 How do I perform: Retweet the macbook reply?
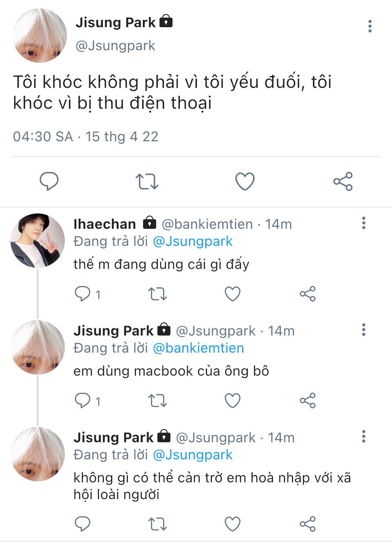[157, 400]
